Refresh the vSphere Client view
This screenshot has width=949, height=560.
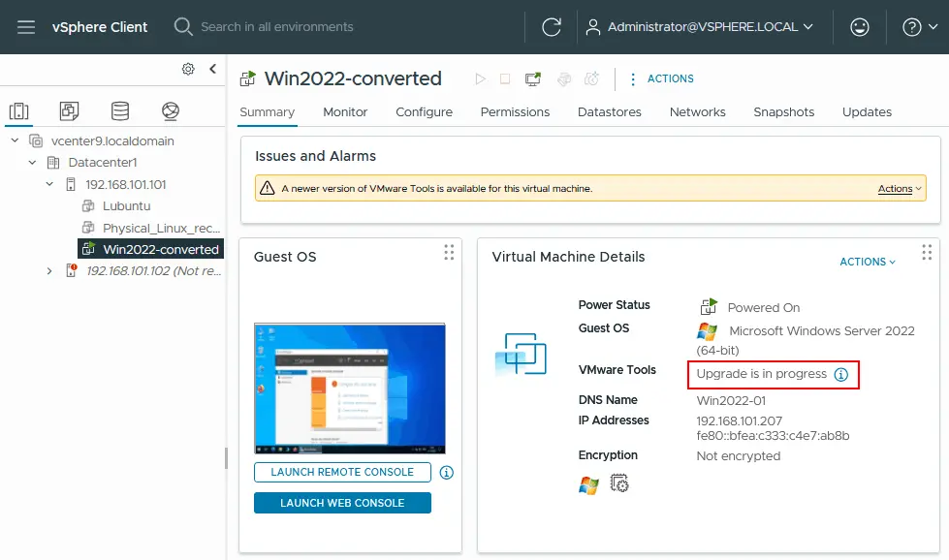[x=552, y=27]
